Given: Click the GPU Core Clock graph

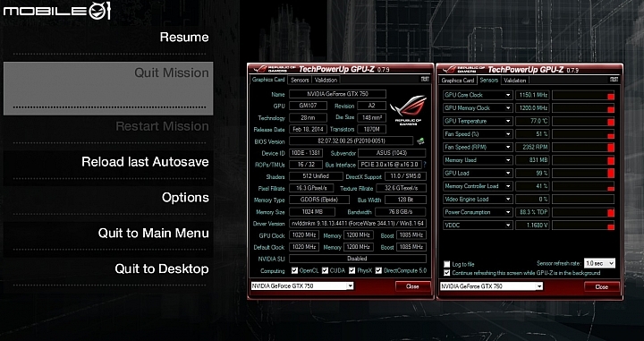Looking at the screenshot, I should (x=583, y=95).
